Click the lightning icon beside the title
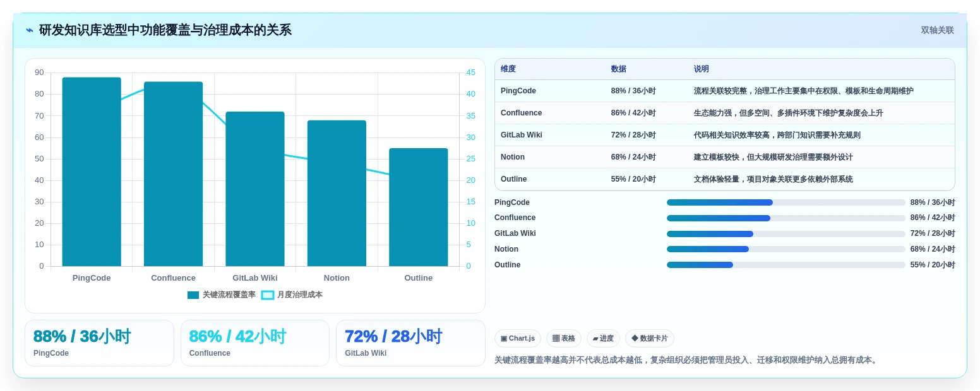980x391 pixels. point(29,30)
